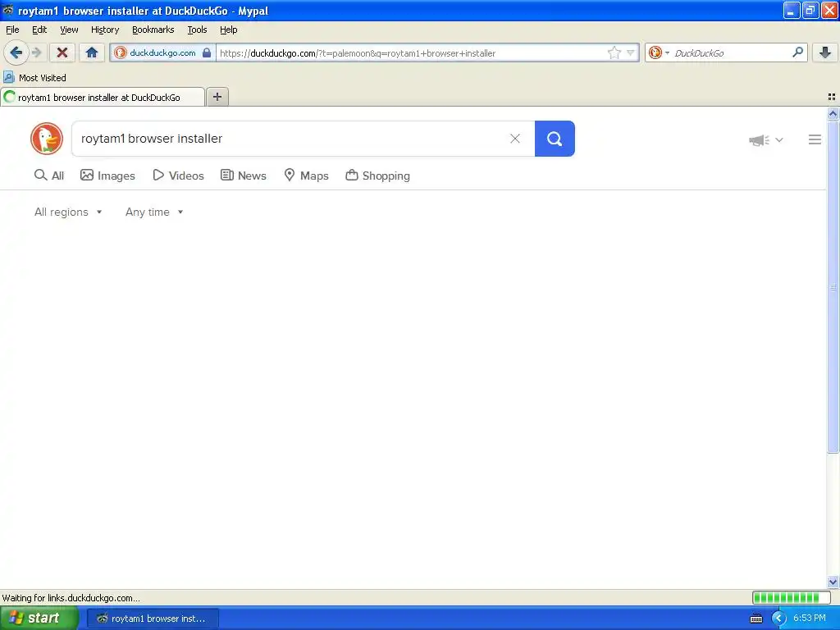This screenshot has width=840, height=630.
Task: Click the vertical scrollbar thumb
Action: 833,287
